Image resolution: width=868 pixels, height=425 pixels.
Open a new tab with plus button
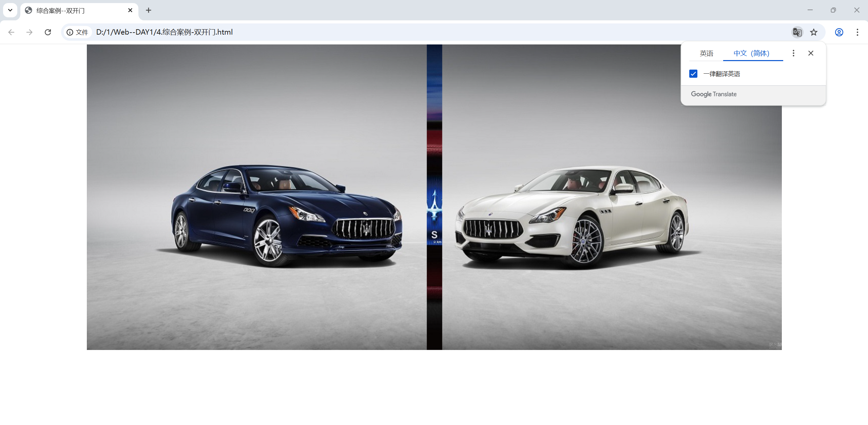point(149,10)
